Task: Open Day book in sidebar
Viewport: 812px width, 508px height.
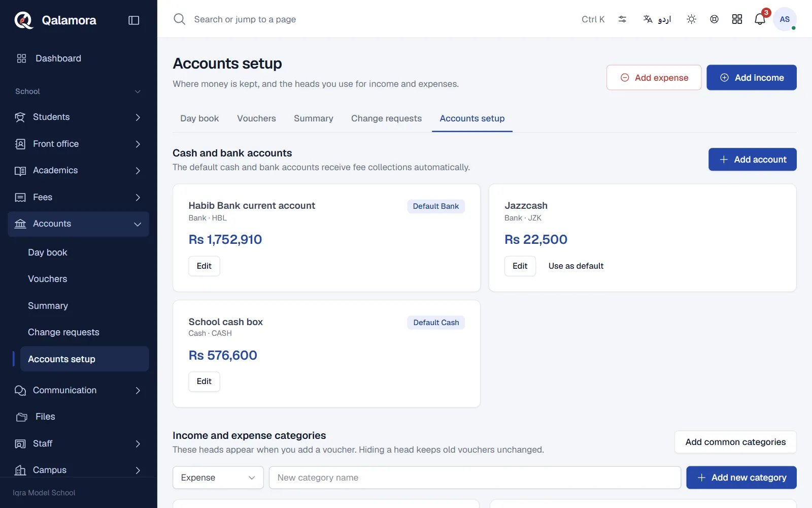Action: tap(85, 252)
